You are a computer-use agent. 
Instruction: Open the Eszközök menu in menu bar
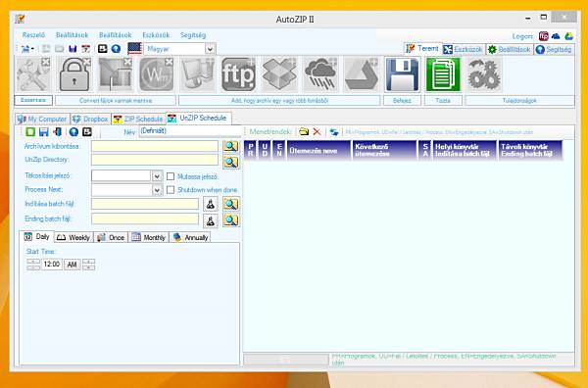(x=156, y=35)
